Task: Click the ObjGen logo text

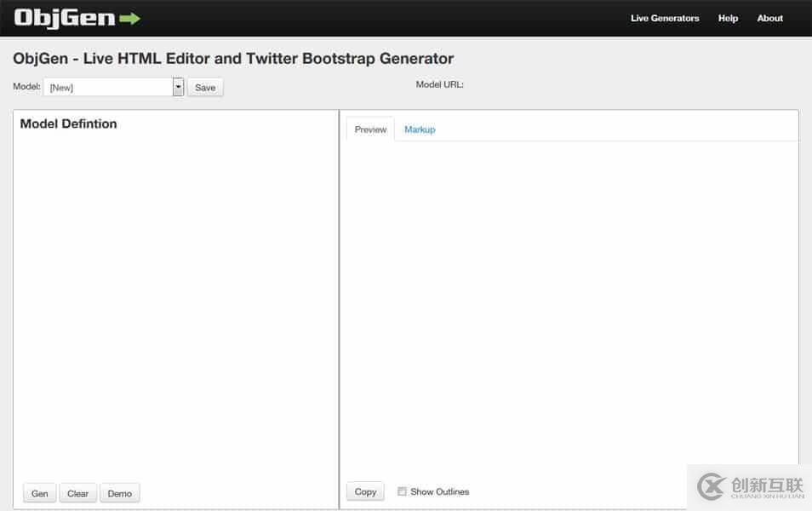Action: [x=65, y=18]
